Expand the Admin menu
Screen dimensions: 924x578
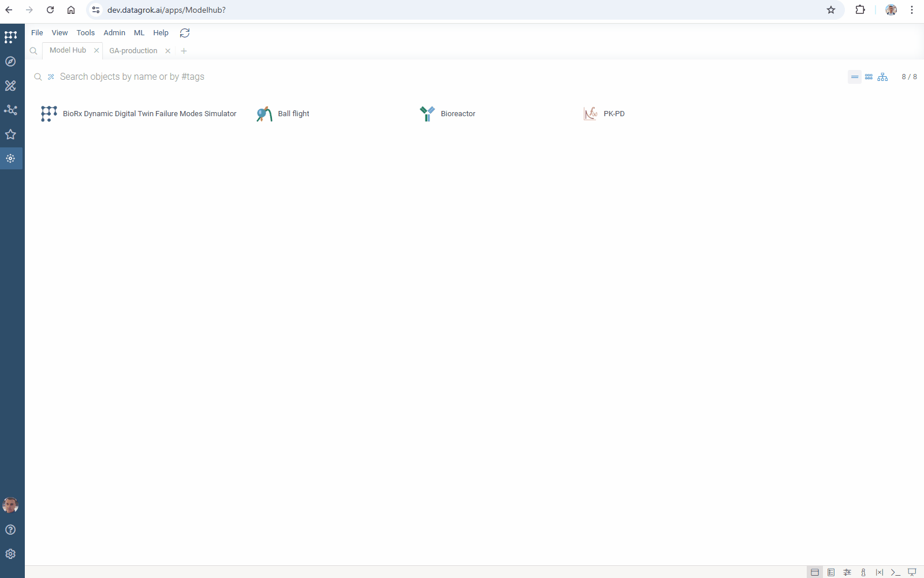(114, 33)
